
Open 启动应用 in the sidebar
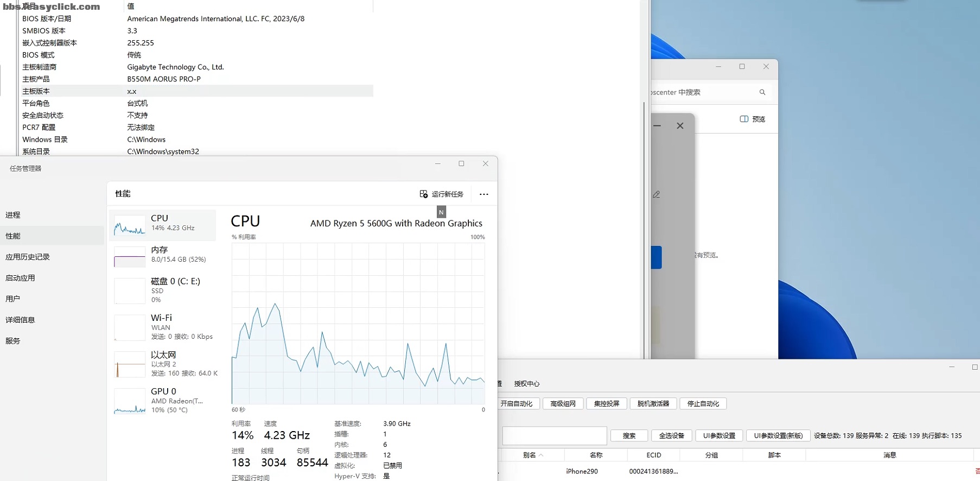[x=52, y=278]
